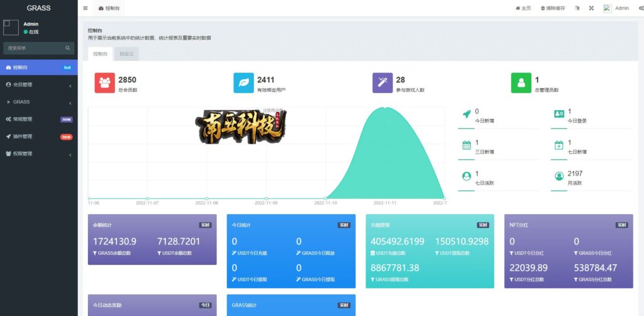Switch to the 自定义 tab

point(126,54)
